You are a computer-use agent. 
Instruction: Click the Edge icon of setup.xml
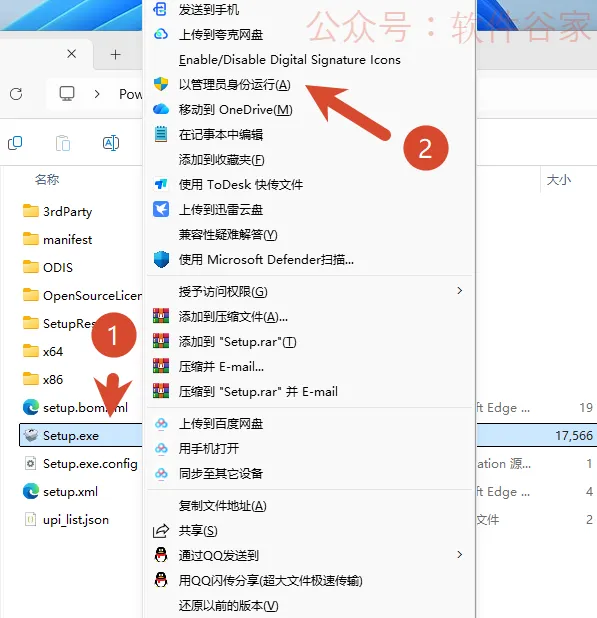pos(31,491)
